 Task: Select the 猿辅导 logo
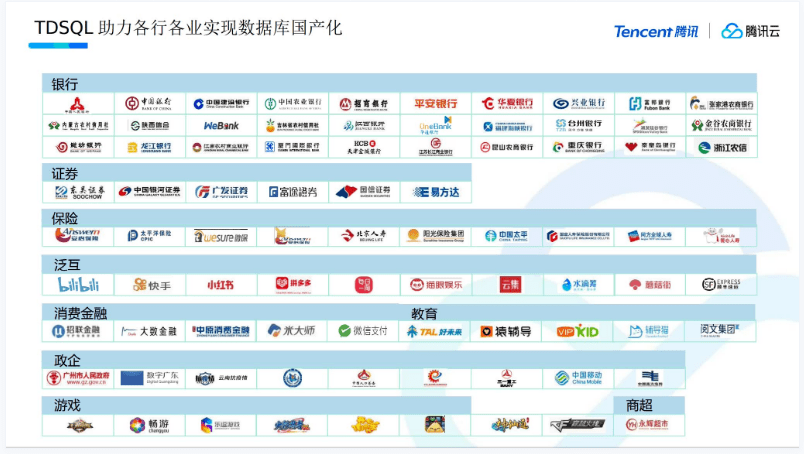point(506,331)
